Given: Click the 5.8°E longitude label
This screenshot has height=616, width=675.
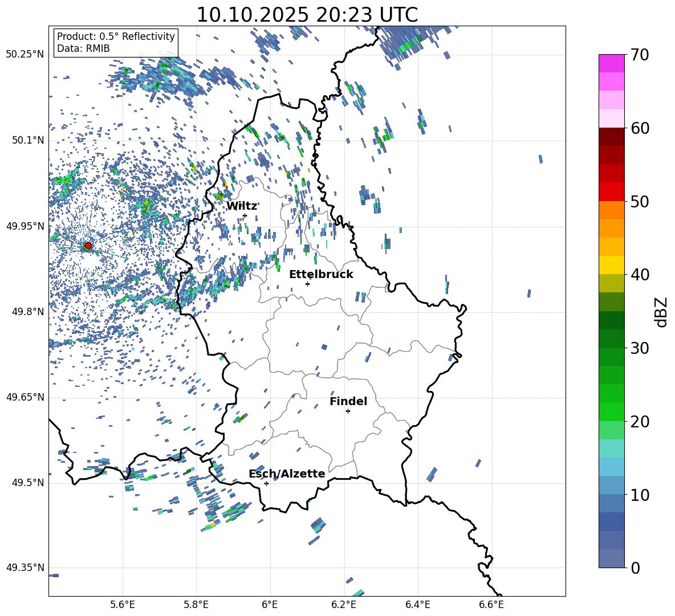Looking at the screenshot, I should [x=196, y=605].
